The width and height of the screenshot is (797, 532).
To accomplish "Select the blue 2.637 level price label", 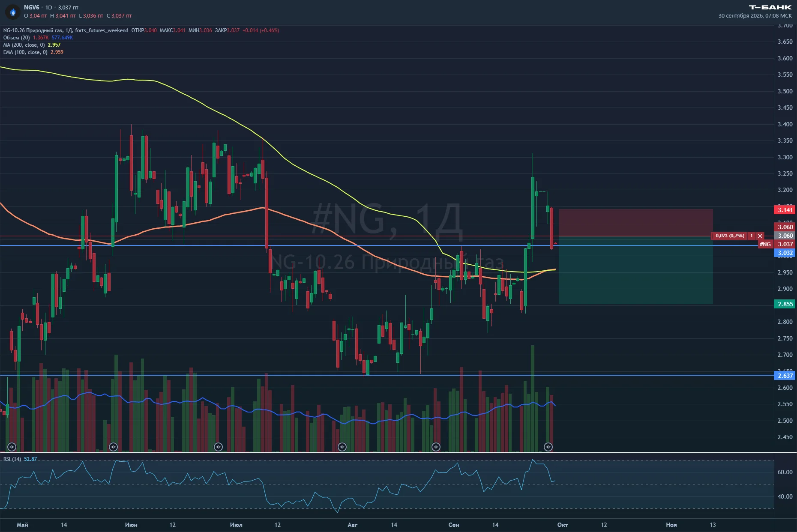I will [785, 376].
